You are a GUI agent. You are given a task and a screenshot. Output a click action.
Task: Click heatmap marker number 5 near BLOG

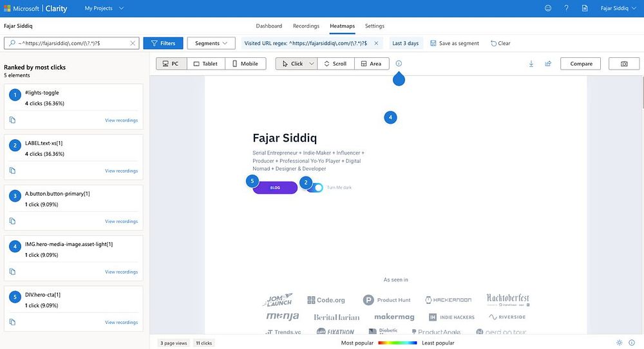[x=252, y=181]
